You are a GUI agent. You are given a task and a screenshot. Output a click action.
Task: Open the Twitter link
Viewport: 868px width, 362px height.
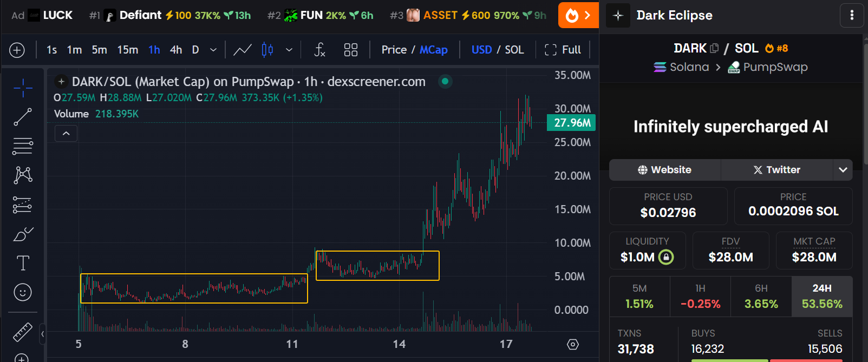[x=776, y=170]
